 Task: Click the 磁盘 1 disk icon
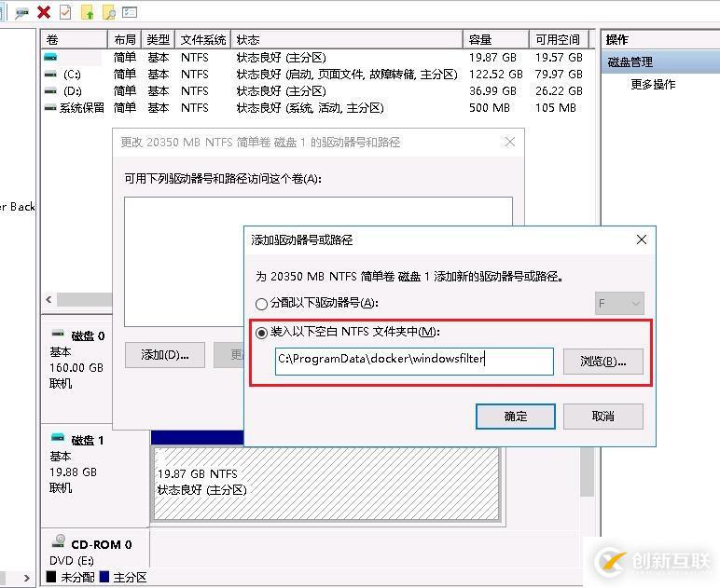[x=58, y=438]
